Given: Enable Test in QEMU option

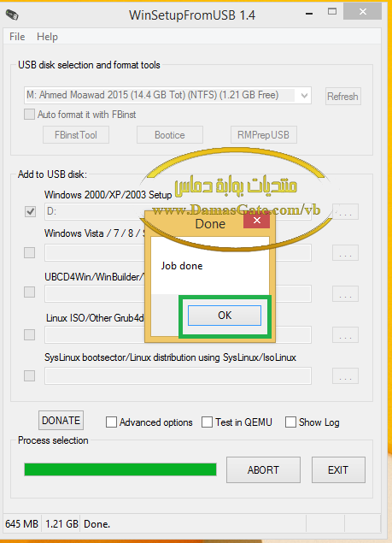Looking at the screenshot, I should [x=207, y=422].
